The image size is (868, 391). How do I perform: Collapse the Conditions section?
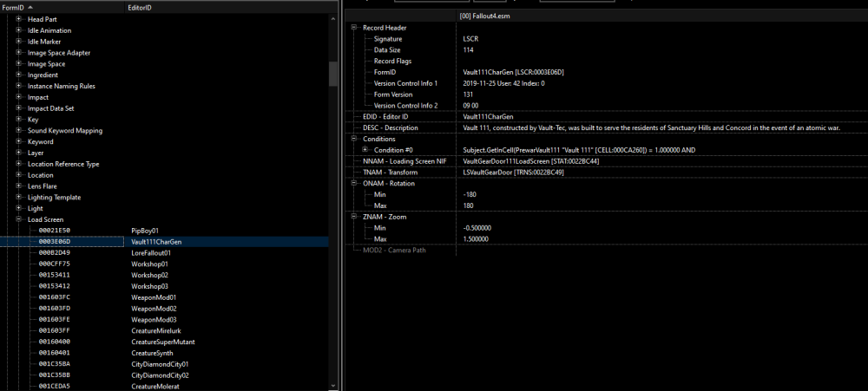click(354, 139)
